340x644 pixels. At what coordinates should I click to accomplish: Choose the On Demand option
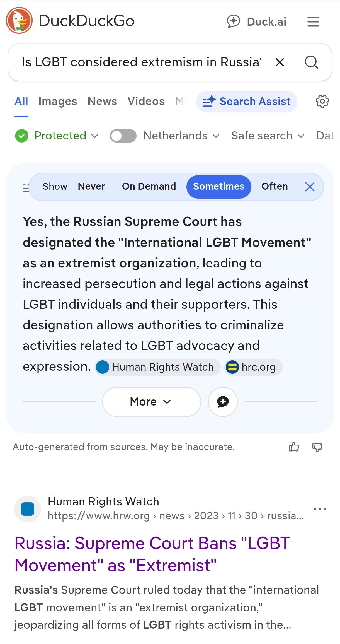[149, 186]
